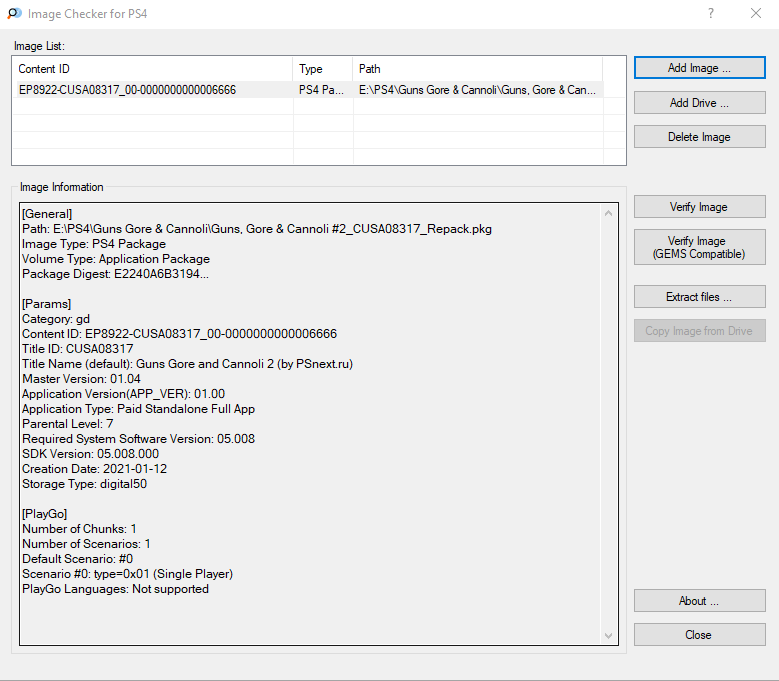
Task: Click the Title ID: CUSA08317 line
Action: point(78,348)
